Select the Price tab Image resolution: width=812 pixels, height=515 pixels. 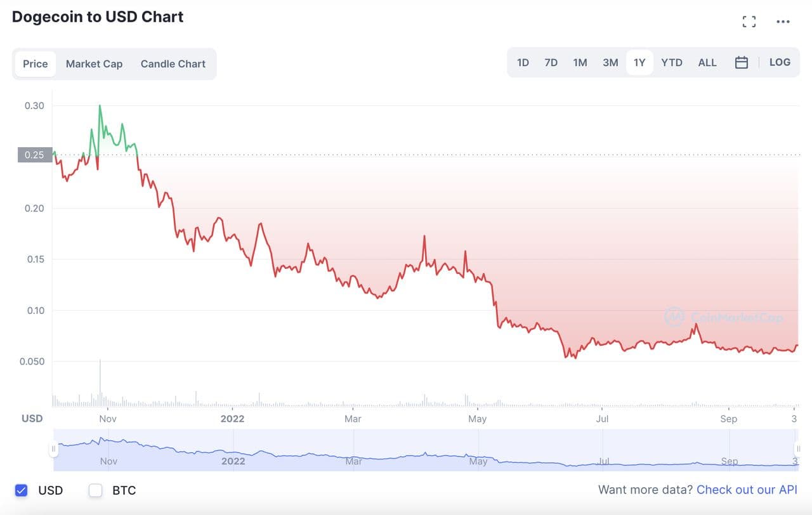(x=36, y=64)
